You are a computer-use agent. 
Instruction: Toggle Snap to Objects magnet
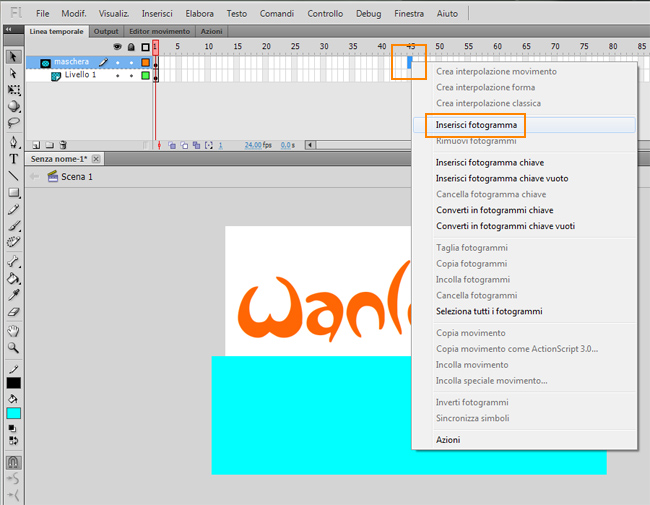tap(13, 462)
